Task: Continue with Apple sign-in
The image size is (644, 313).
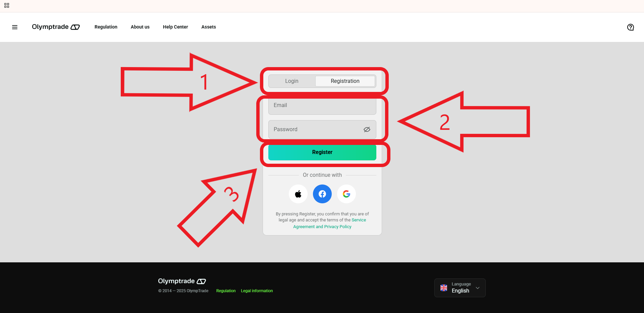Action: point(298,194)
